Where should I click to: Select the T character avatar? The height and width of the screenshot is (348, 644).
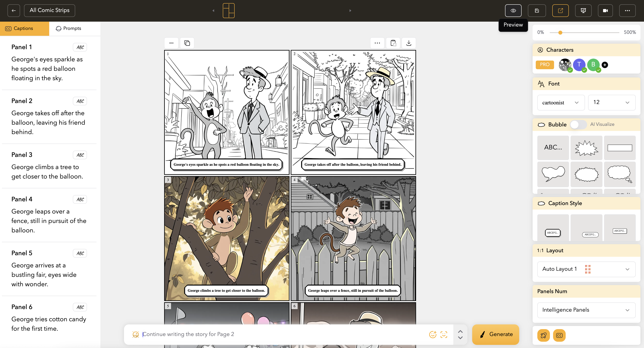coord(579,65)
